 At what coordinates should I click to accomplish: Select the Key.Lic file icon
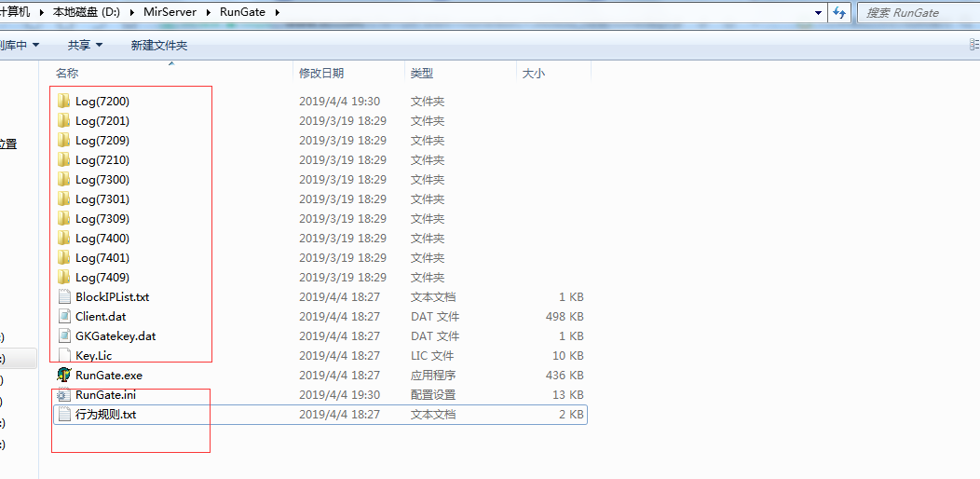[x=63, y=355]
